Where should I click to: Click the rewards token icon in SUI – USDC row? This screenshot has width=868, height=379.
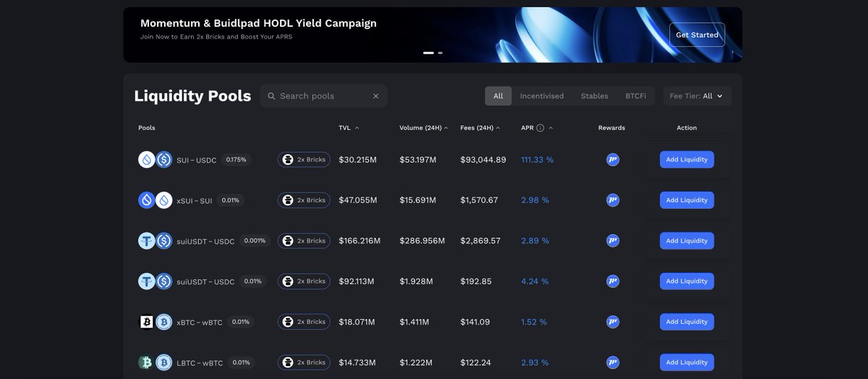(x=613, y=160)
